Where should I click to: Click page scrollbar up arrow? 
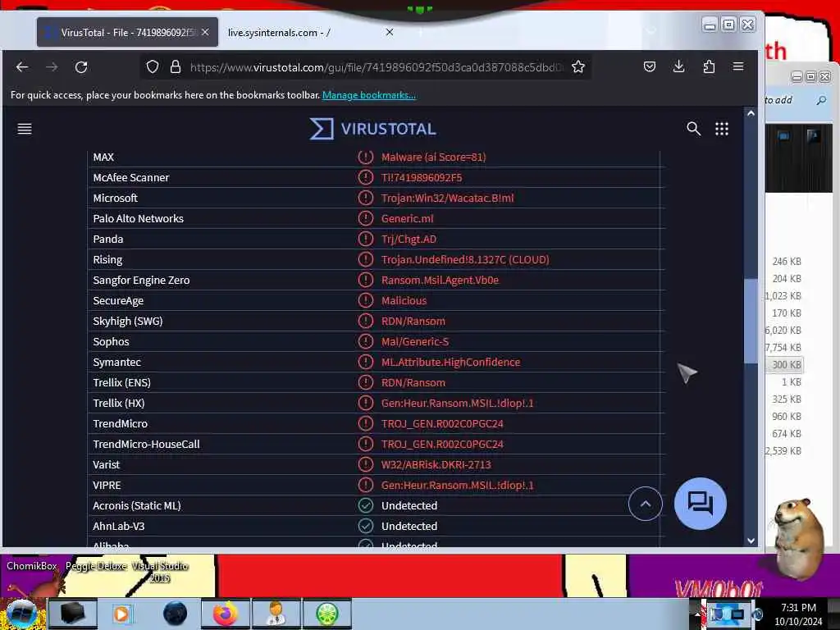[751, 113]
